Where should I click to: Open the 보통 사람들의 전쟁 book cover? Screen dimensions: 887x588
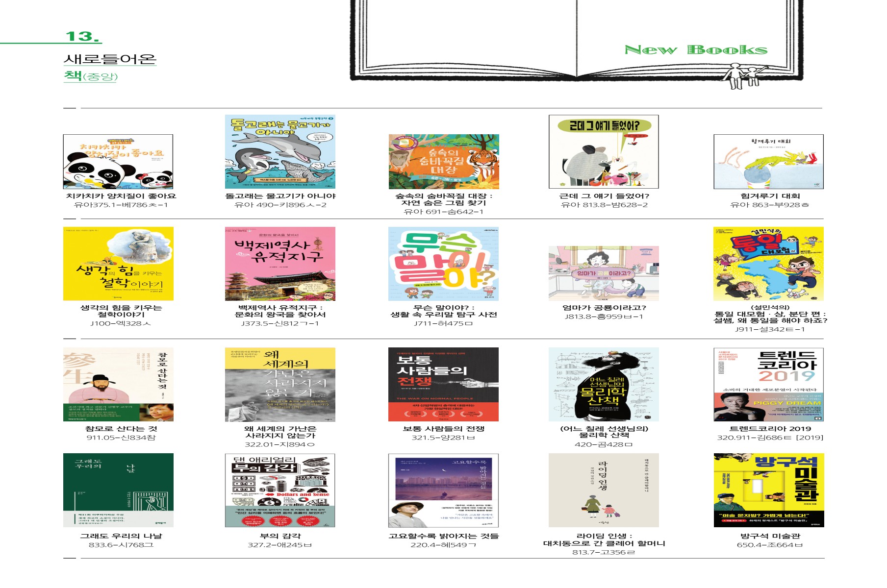click(x=443, y=385)
